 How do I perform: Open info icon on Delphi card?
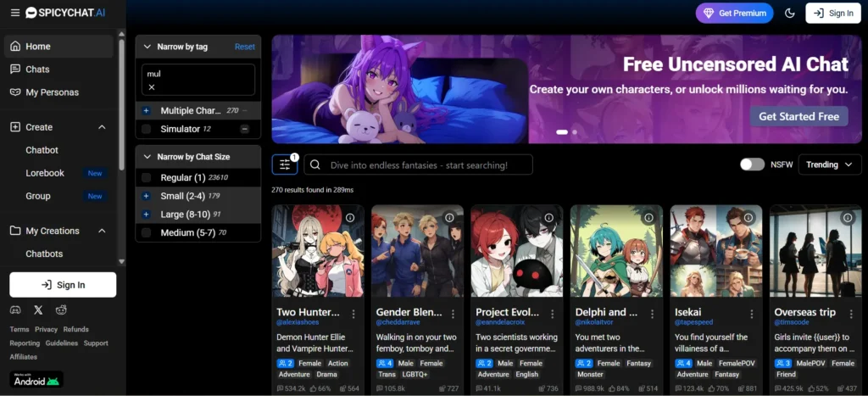(x=648, y=218)
